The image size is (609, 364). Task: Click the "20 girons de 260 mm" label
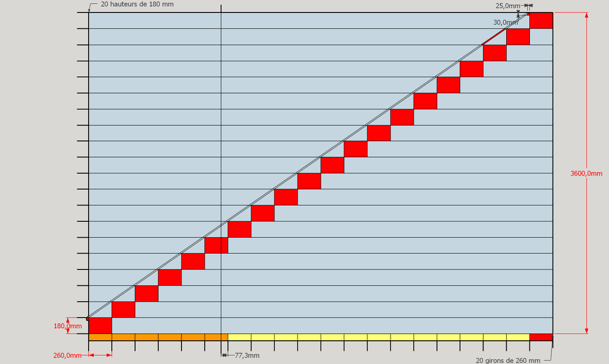click(508, 360)
